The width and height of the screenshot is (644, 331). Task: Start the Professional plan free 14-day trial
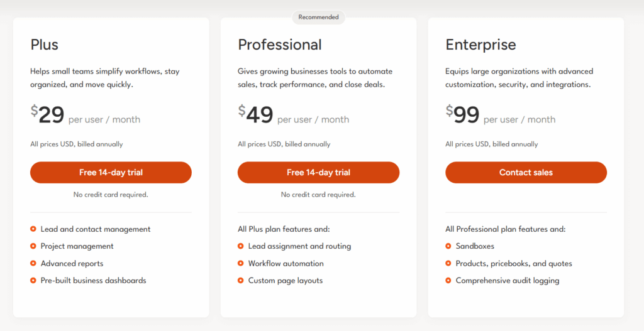coord(318,172)
